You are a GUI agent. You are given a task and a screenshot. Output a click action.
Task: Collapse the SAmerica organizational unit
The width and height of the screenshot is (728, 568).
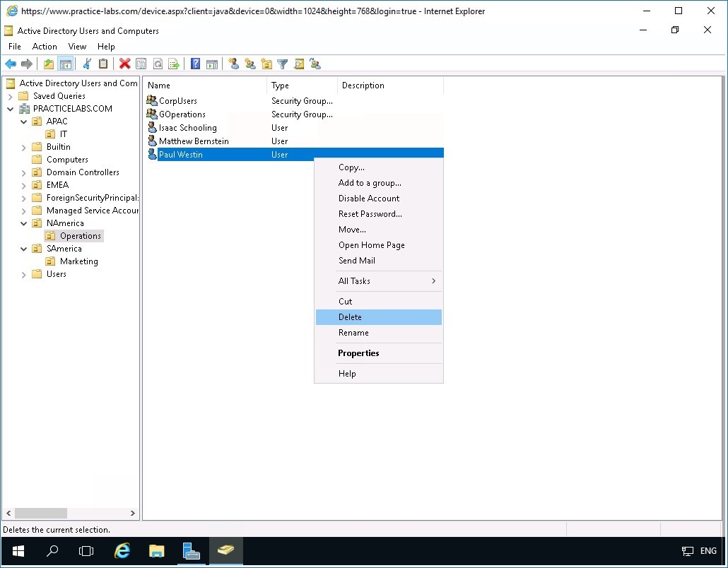(24, 249)
